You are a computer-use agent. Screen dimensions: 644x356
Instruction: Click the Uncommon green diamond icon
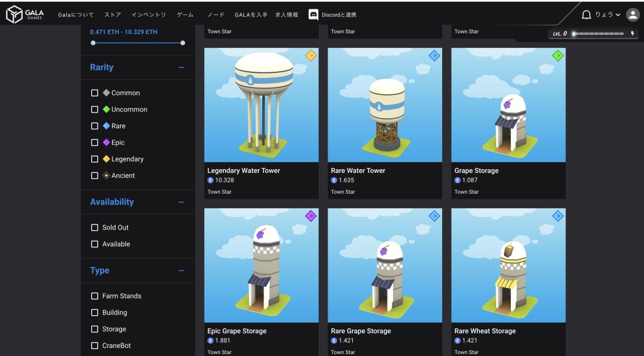click(106, 109)
